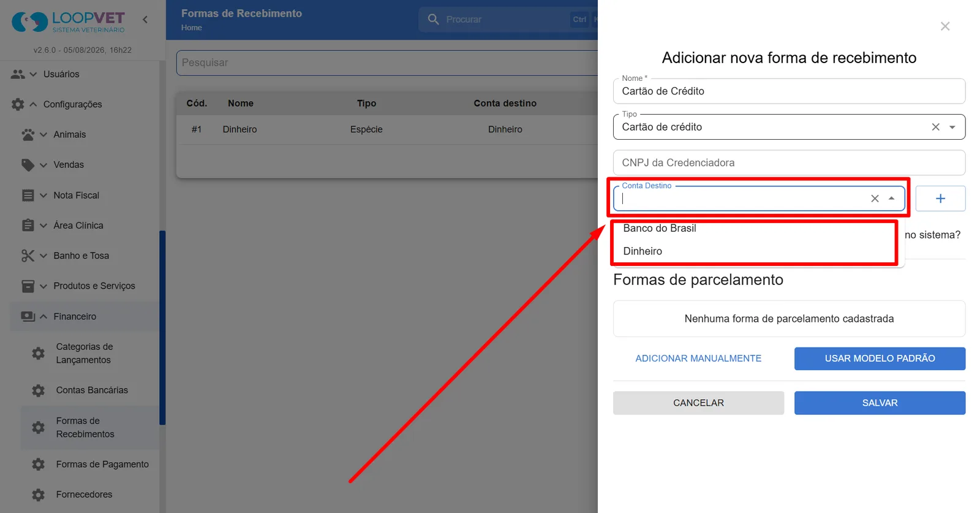Screen dimensions: 980x513
Task: Close the add payment form panel
Action: (945, 26)
